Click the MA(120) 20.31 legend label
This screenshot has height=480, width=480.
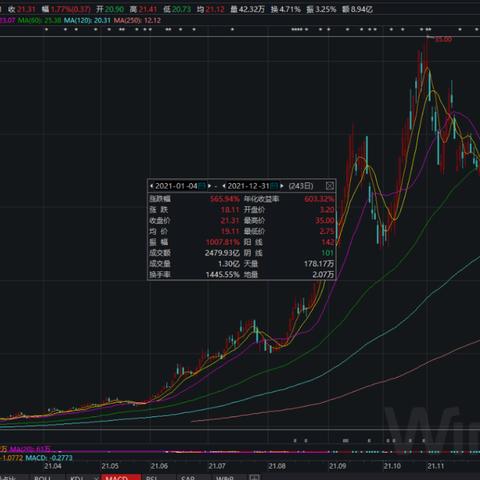(87, 20)
